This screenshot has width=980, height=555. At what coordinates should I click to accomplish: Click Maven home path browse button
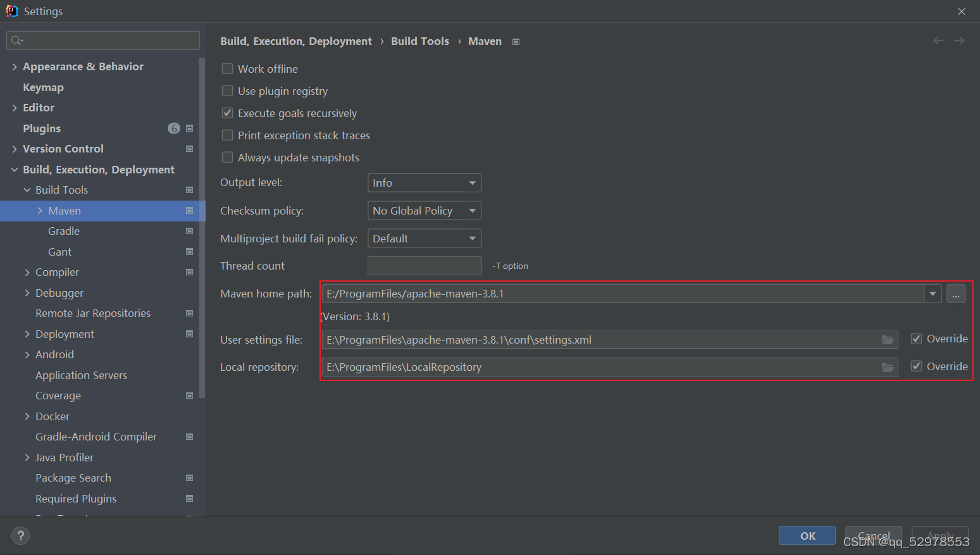(956, 294)
